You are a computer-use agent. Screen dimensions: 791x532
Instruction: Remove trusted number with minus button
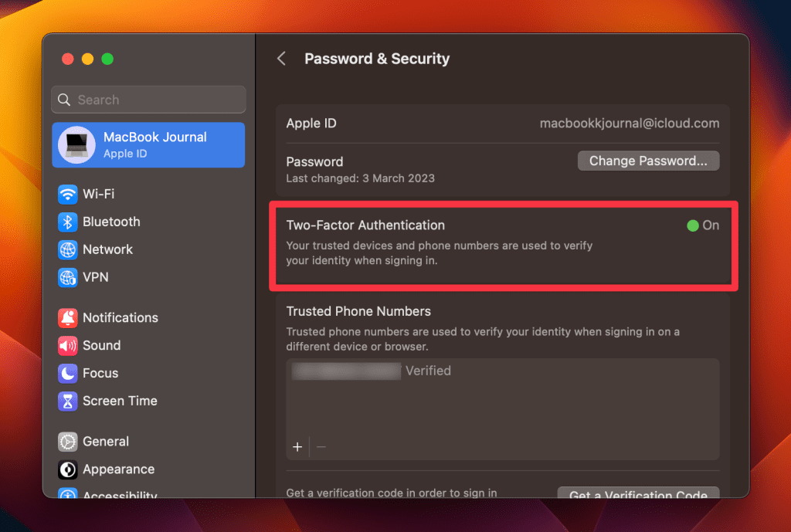click(321, 447)
